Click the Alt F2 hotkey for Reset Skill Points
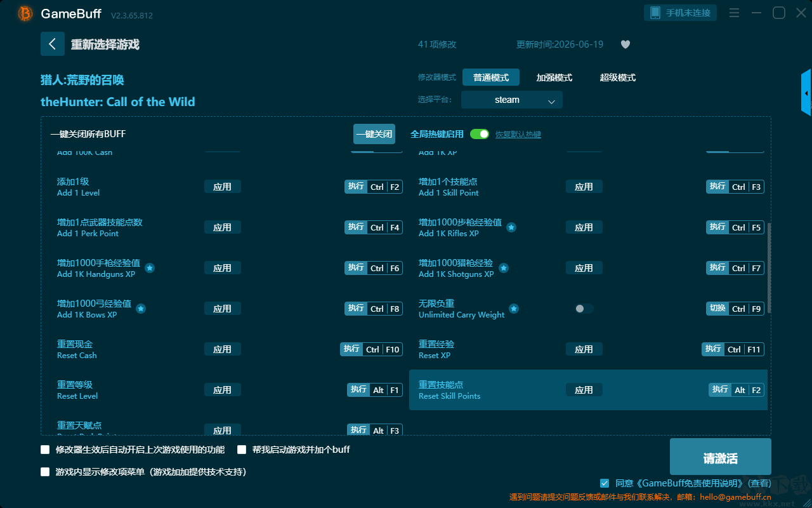 pos(737,390)
